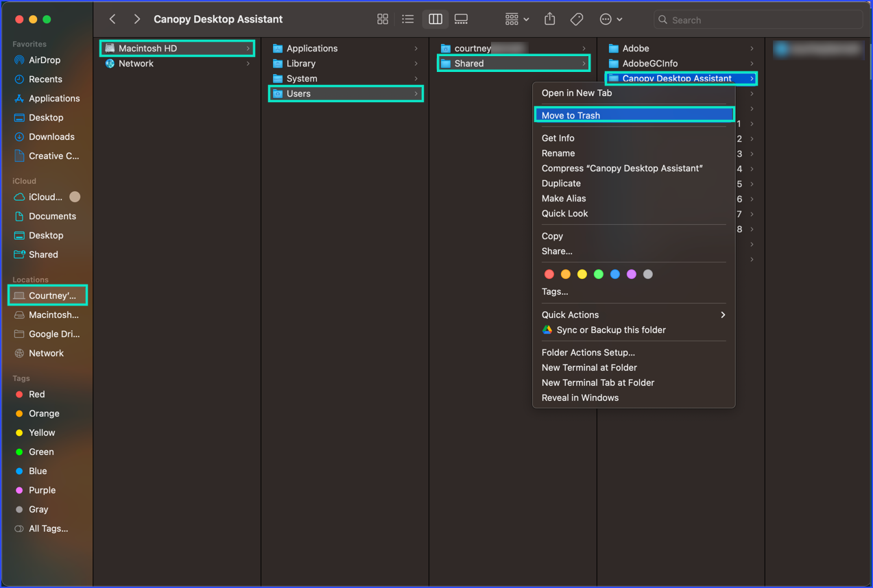
Task: Select the AdobeGCInfo folder
Action: coord(682,64)
